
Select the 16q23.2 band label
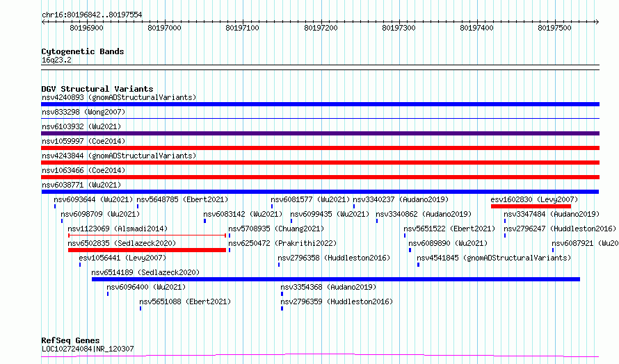tap(56, 60)
